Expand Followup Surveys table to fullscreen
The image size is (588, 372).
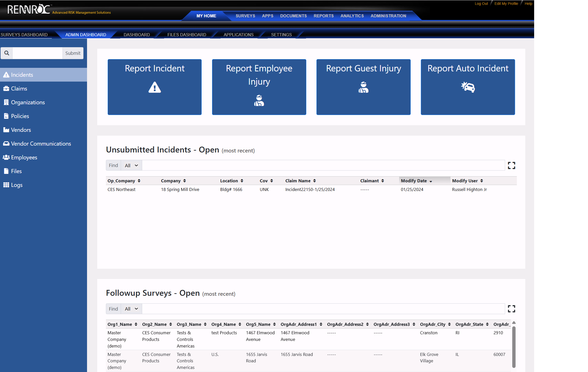pyautogui.click(x=511, y=309)
